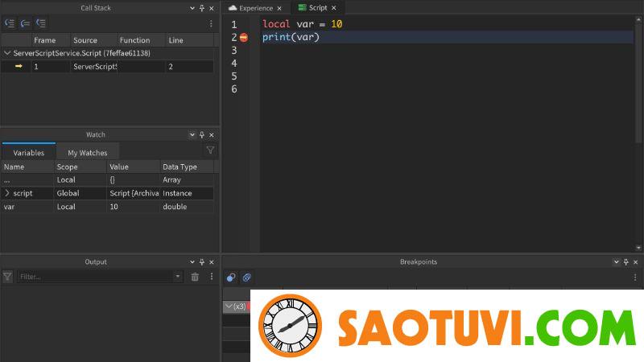Place cursor on print(var) code line
Viewport: 644px width, 362px height.
tap(291, 37)
